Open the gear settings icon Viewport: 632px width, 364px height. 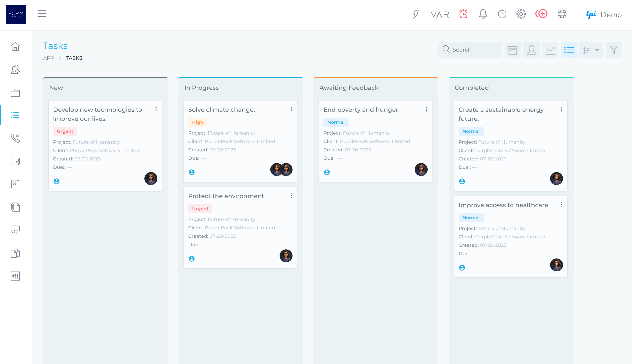(521, 14)
